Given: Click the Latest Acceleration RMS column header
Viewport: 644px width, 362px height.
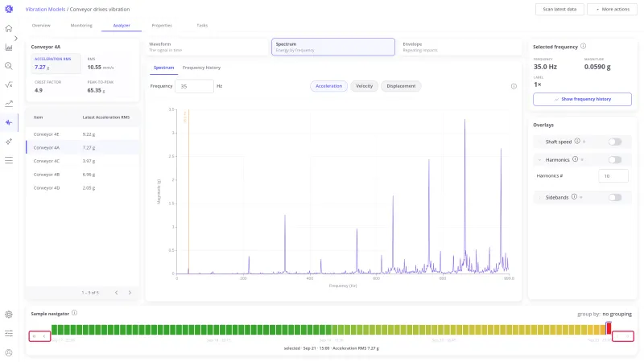Looking at the screenshot, I should point(106,117).
